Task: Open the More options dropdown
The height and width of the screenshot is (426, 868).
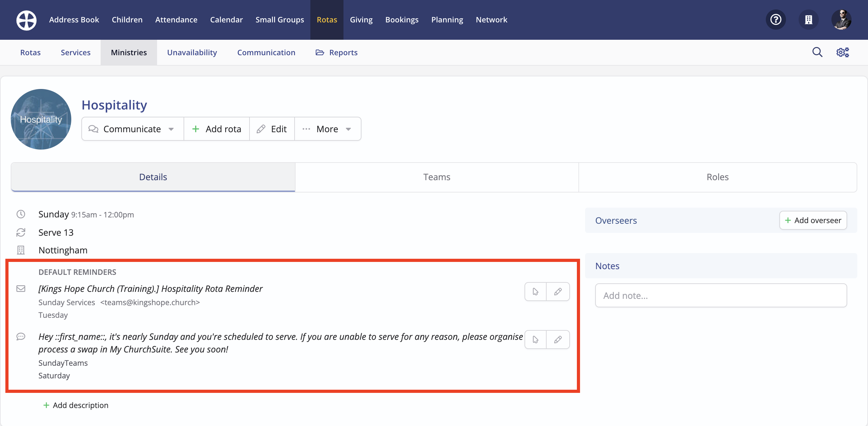Action: (x=327, y=129)
